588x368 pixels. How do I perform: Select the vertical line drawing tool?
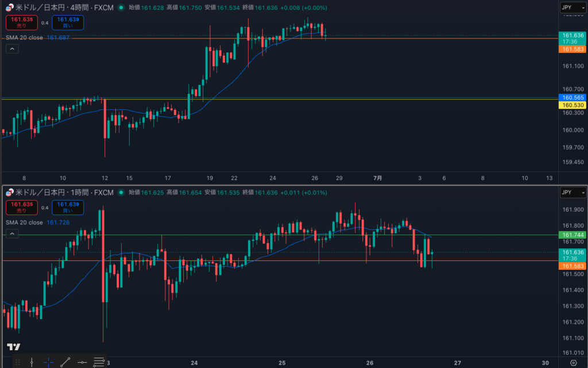[32, 362]
